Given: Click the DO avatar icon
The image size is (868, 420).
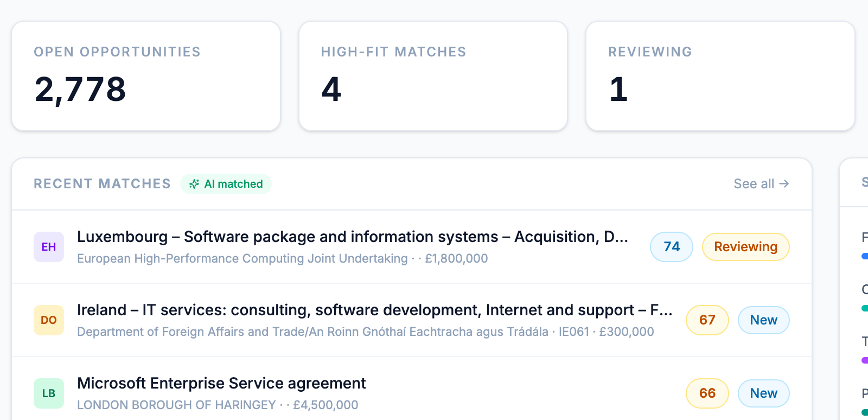Looking at the screenshot, I should [x=49, y=320].
